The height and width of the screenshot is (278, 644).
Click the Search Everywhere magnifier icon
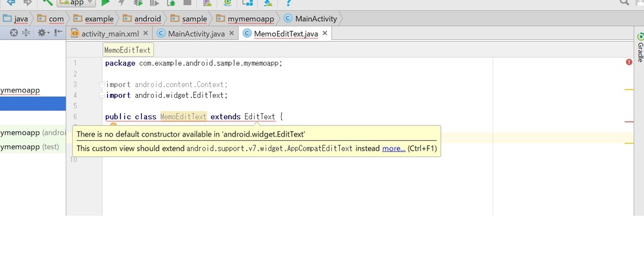[x=624, y=3]
